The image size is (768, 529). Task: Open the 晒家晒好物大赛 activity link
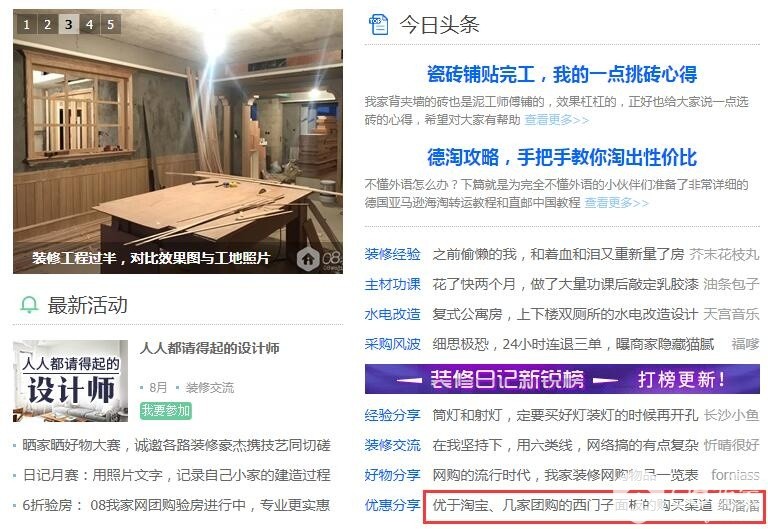[176, 445]
